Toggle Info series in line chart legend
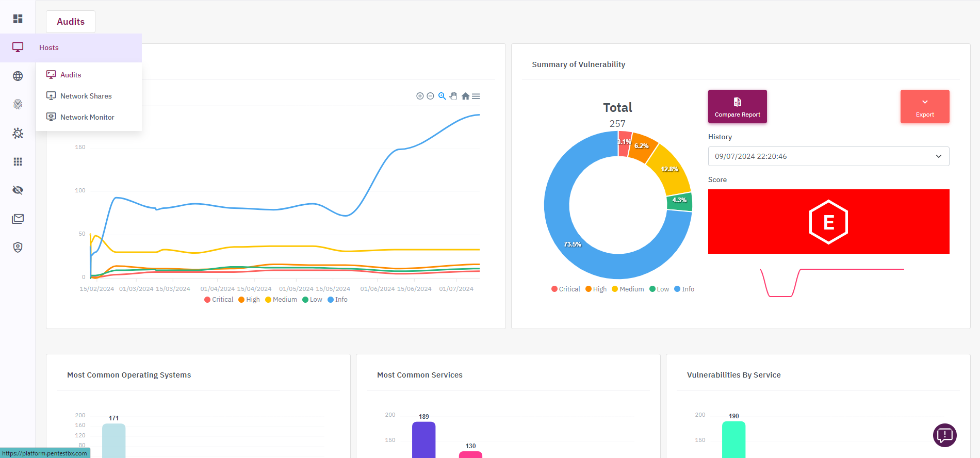Screen dimensions: 980x458 tap(337, 300)
